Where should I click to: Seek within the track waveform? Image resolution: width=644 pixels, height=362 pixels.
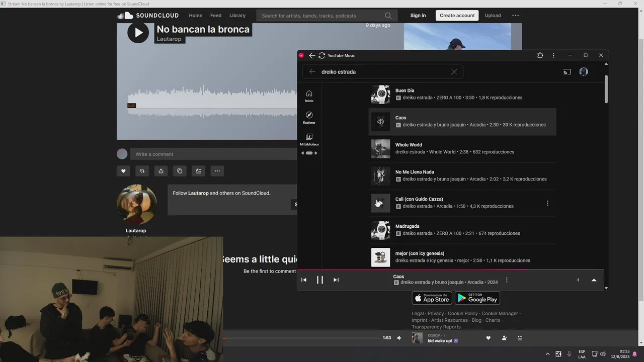(x=212, y=102)
